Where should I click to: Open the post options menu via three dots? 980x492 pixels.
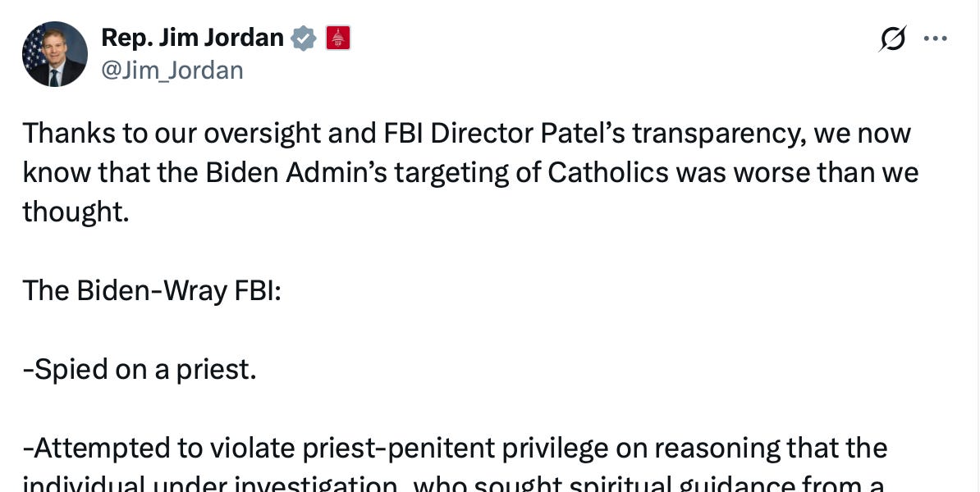pyautogui.click(x=936, y=38)
